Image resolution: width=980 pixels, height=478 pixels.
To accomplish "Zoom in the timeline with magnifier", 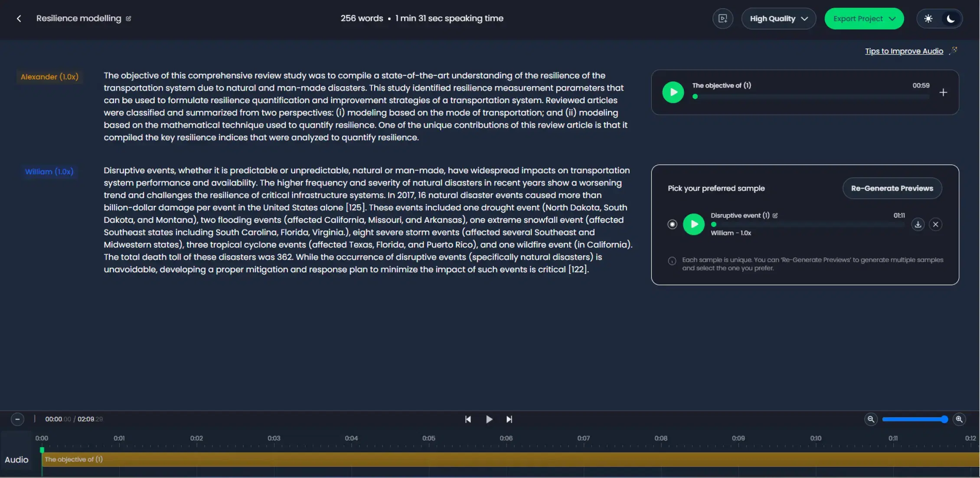I will pos(959,419).
